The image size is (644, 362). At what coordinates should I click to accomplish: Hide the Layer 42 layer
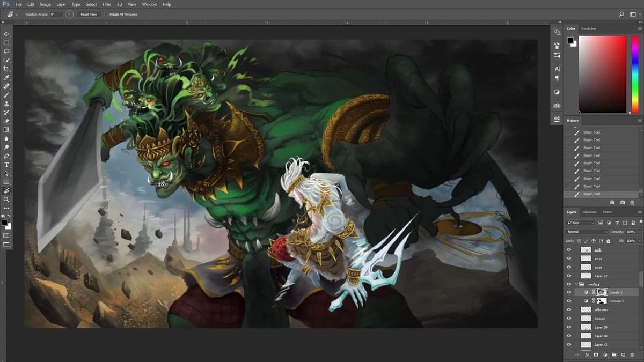click(x=569, y=344)
